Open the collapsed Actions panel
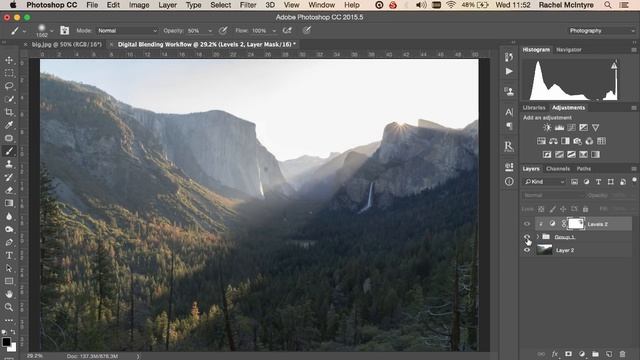The height and width of the screenshot is (360, 640). [509, 71]
